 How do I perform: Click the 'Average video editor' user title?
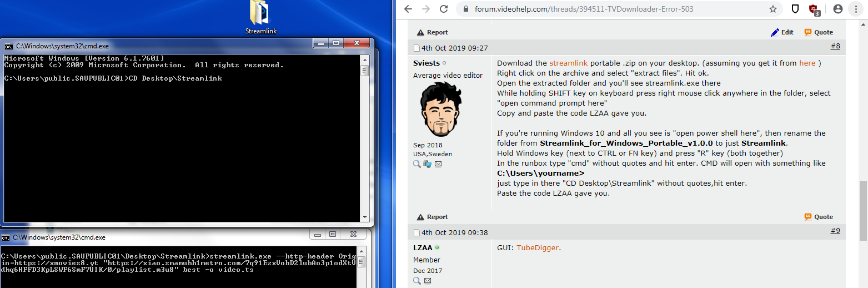point(448,76)
